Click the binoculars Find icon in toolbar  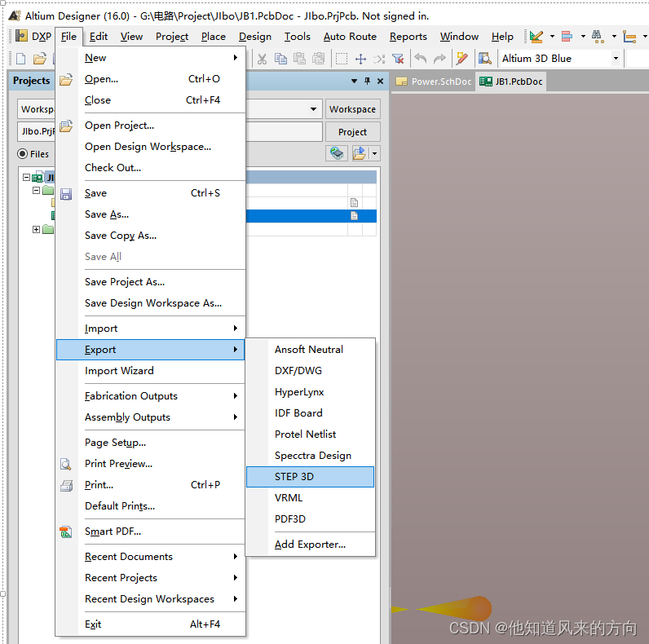[x=598, y=36]
